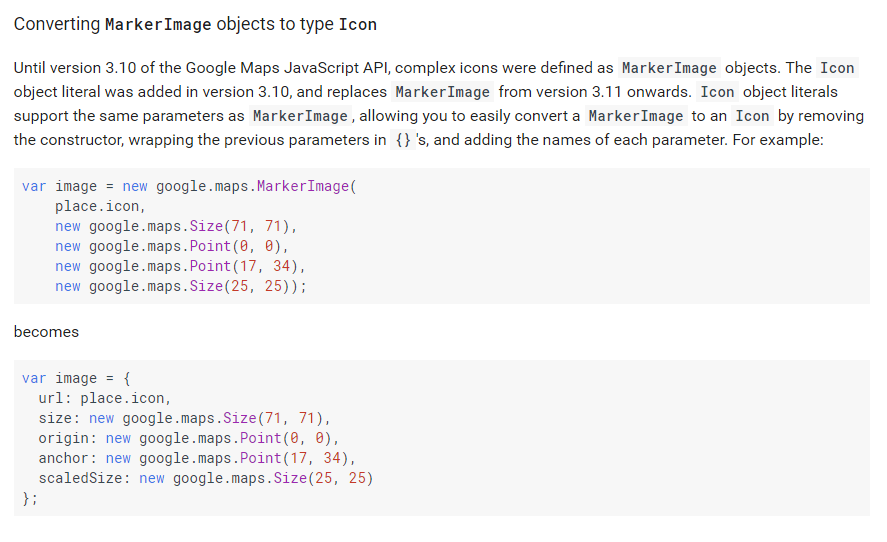Click the 'origin:' property line
This screenshot has height=542, width=887.
(x=189, y=438)
